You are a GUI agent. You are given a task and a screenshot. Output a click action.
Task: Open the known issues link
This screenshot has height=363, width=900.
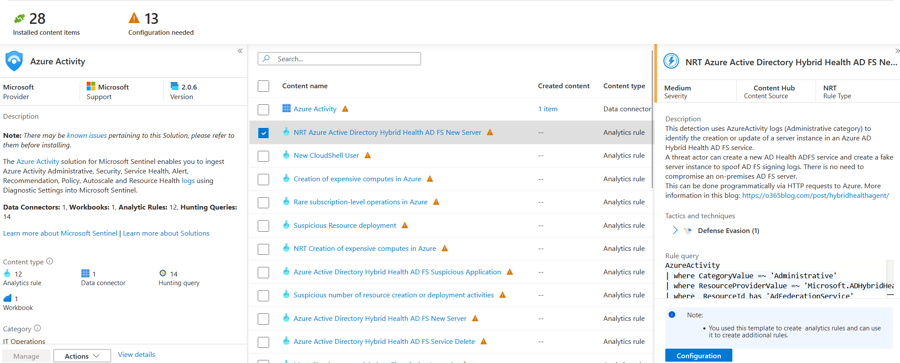point(86,136)
